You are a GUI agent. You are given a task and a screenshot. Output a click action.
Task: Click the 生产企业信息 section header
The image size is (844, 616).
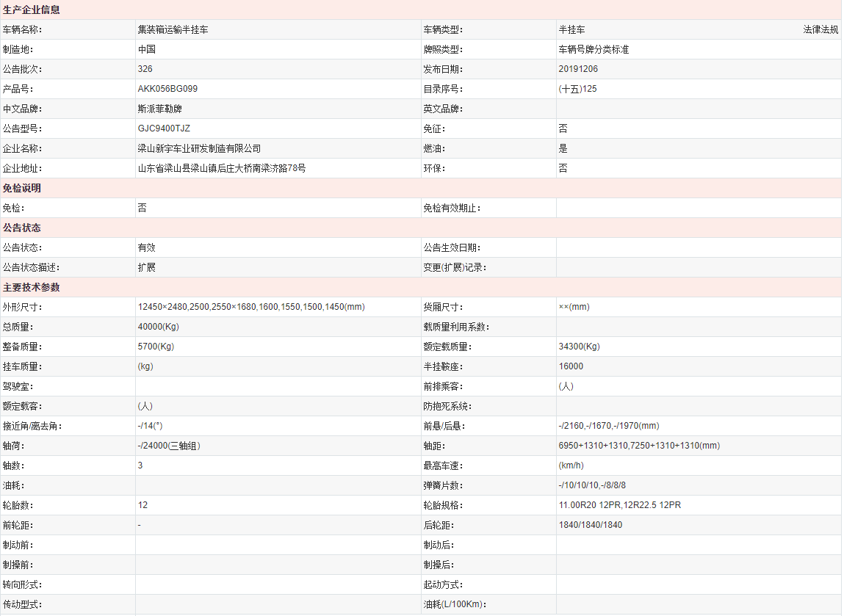(x=32, y=10)
